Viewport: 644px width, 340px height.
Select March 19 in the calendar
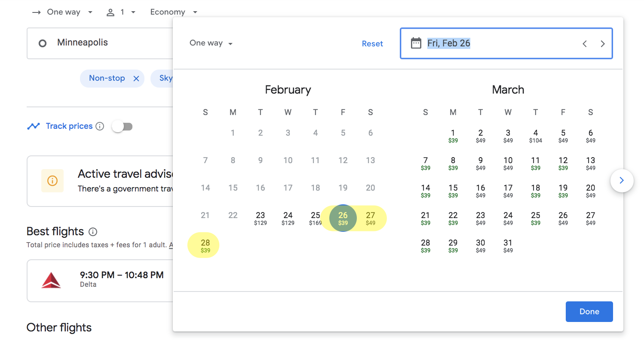coord(563,191)
